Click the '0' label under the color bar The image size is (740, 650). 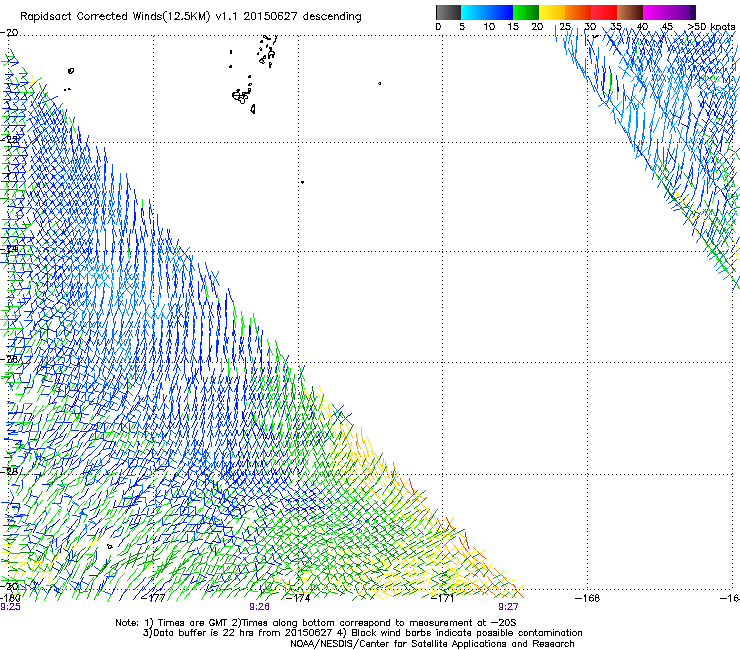point(438,27)
